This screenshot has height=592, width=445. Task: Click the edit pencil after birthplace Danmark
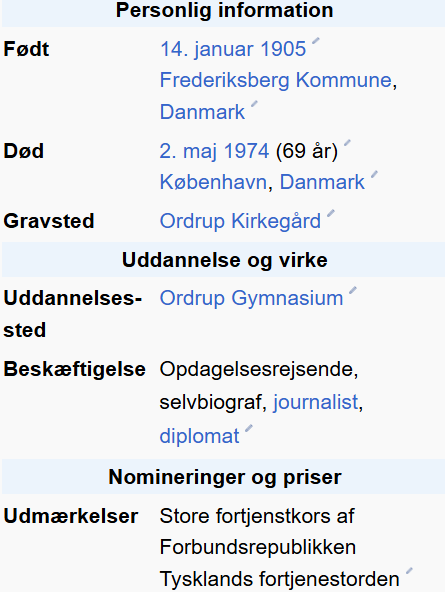(x=254, y=104)
